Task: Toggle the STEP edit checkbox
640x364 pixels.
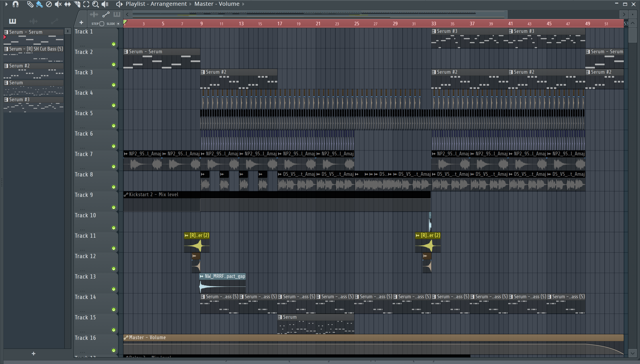Action: [102, 24]
